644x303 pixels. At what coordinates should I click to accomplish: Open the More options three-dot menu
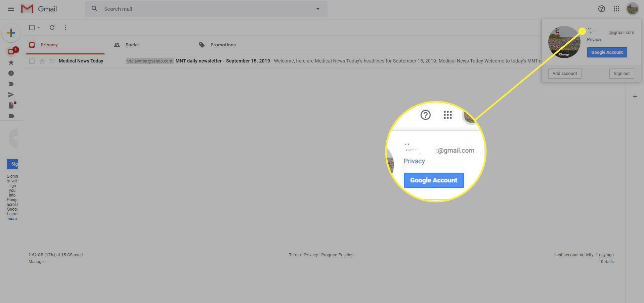(66, 28)
